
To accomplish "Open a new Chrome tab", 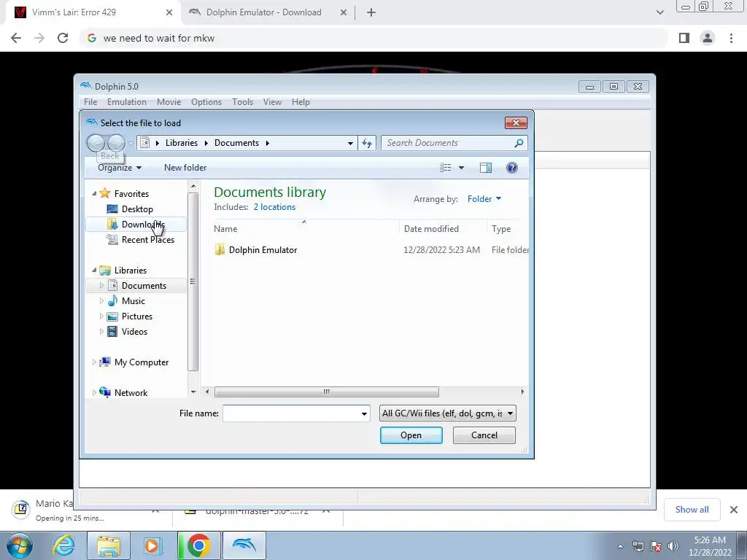I will 371,12.
